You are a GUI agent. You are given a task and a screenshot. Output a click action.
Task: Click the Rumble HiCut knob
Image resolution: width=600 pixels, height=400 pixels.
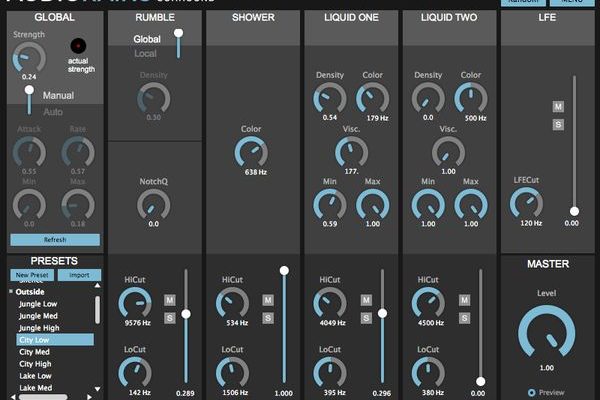click(134, 303)
